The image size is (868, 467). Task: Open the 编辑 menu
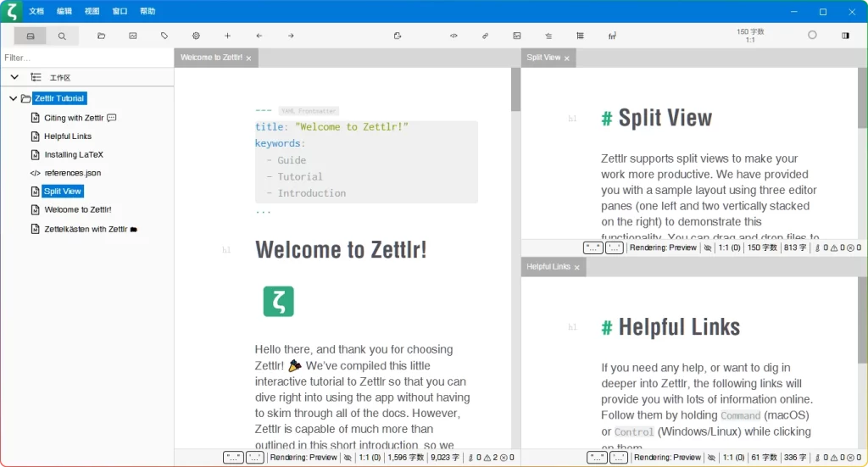click(64, 11)
